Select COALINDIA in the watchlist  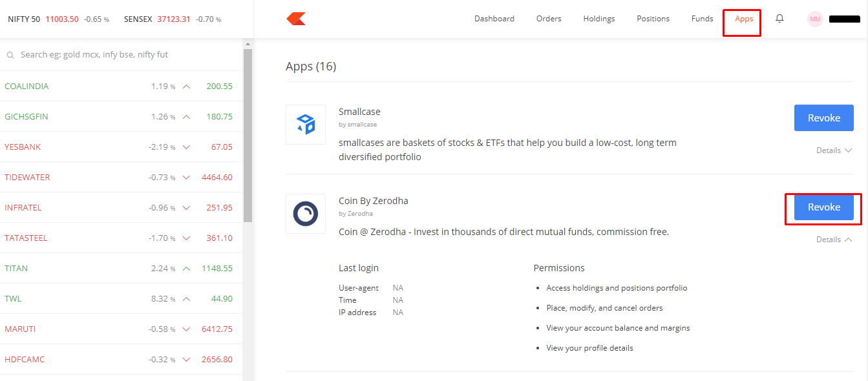pyautogui.click(x=122, y=87)
